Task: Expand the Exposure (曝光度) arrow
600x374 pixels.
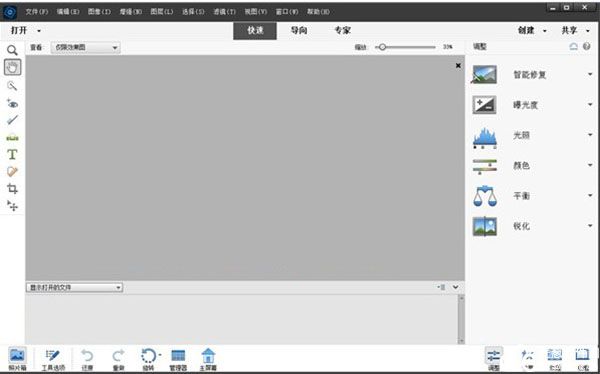Action: coord(590,105)
